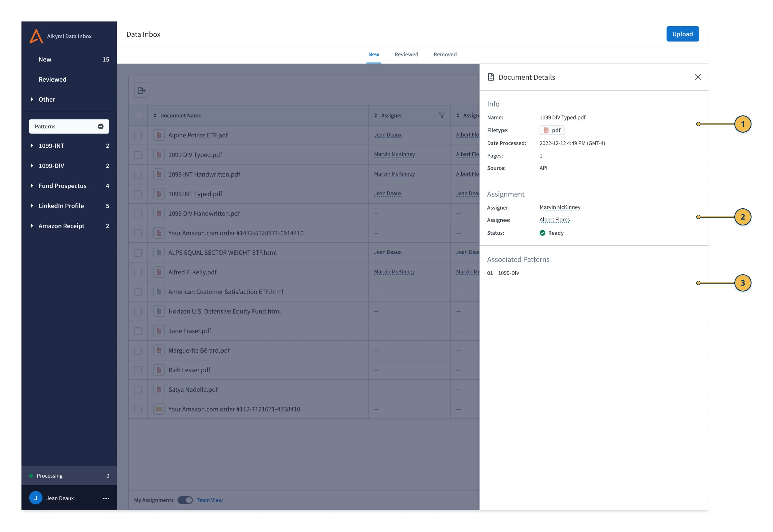Toggle the select-all documents checkbox
Viewport: 773px width, 532px height.
click(138, 115)
